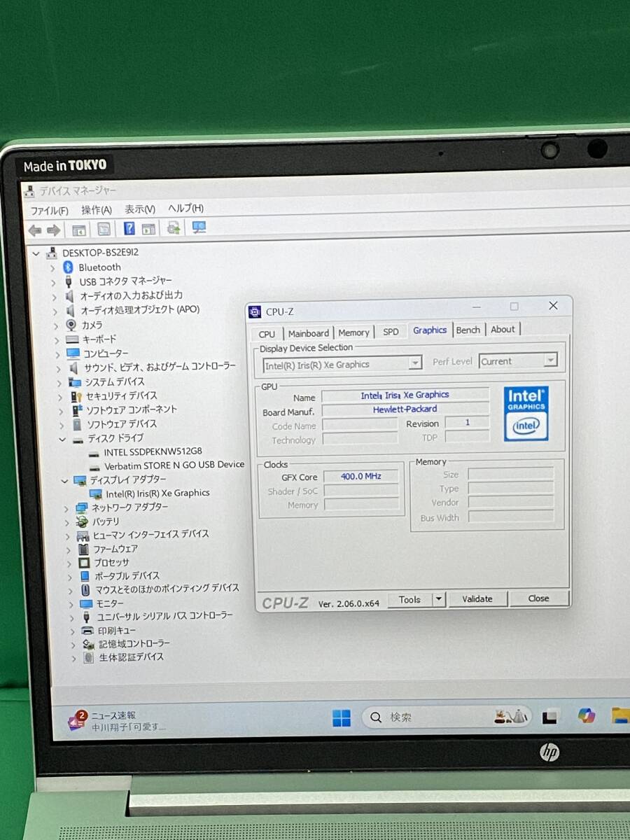The width and height of the screenshot is (630, 840).
Task: Click the USB コネクタ マネージャー plug icon
Action: pyautogui.click(x=69, y=281)
